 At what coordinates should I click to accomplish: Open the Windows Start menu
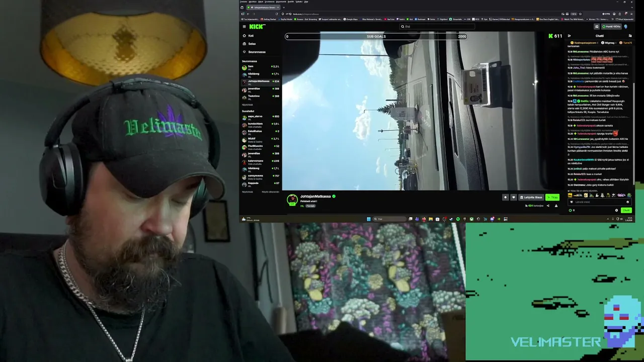[369, 219]
